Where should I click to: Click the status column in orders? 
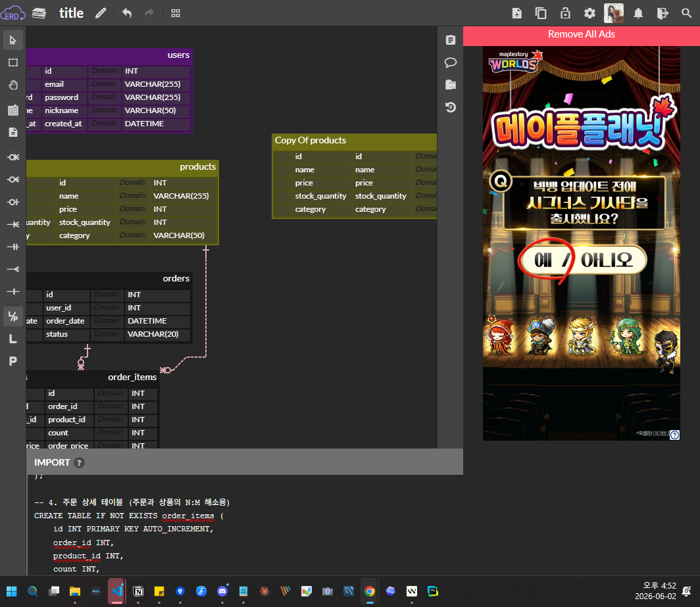pyautogui.click(x=57, y=334)
